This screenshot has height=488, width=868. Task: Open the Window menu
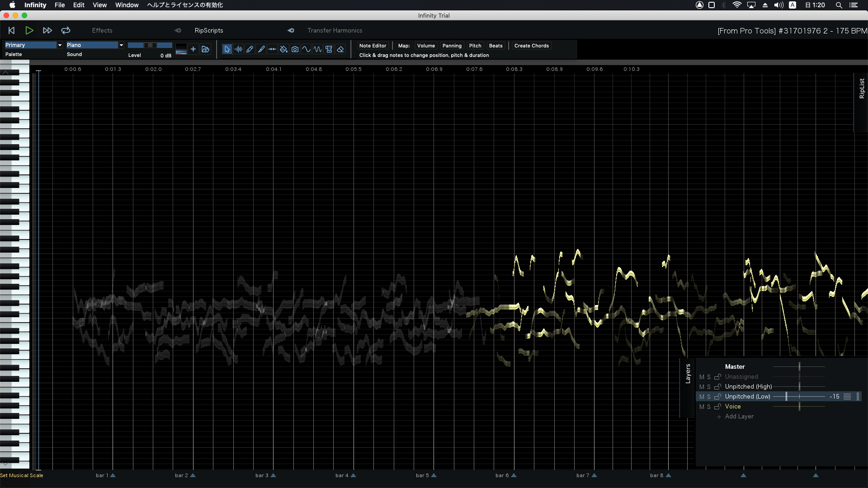(127, 5)
